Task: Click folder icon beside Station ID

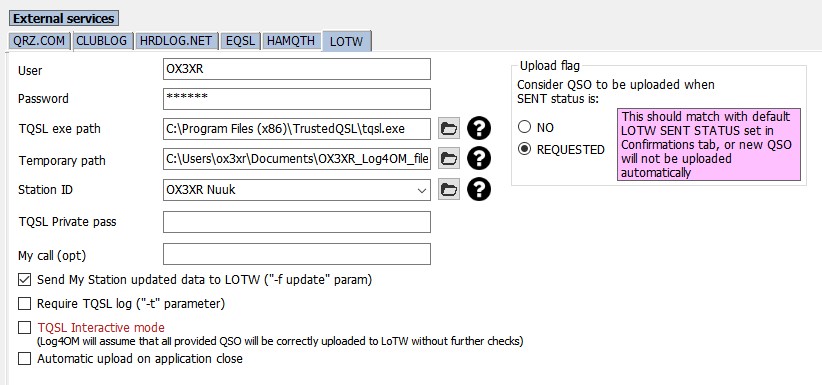Action: pos(449,190)
